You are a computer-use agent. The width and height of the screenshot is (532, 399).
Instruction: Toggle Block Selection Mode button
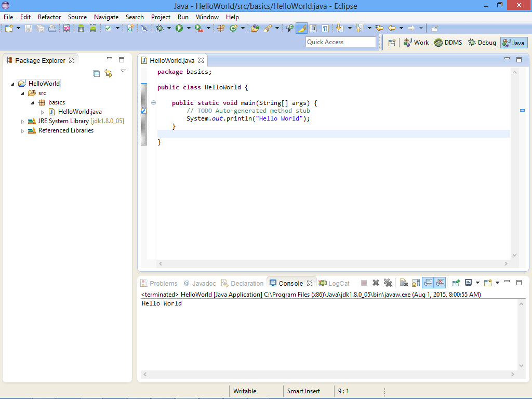[x=313, y=29]
